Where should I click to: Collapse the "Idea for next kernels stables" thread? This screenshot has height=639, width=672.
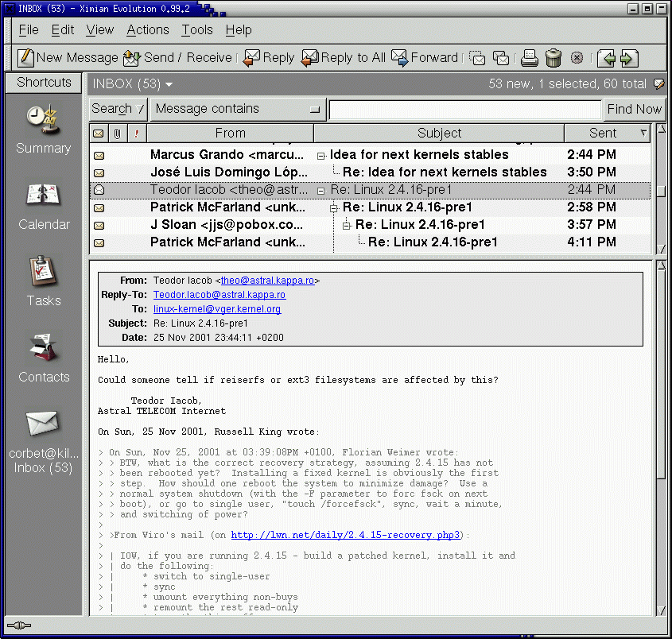[321, 155]
